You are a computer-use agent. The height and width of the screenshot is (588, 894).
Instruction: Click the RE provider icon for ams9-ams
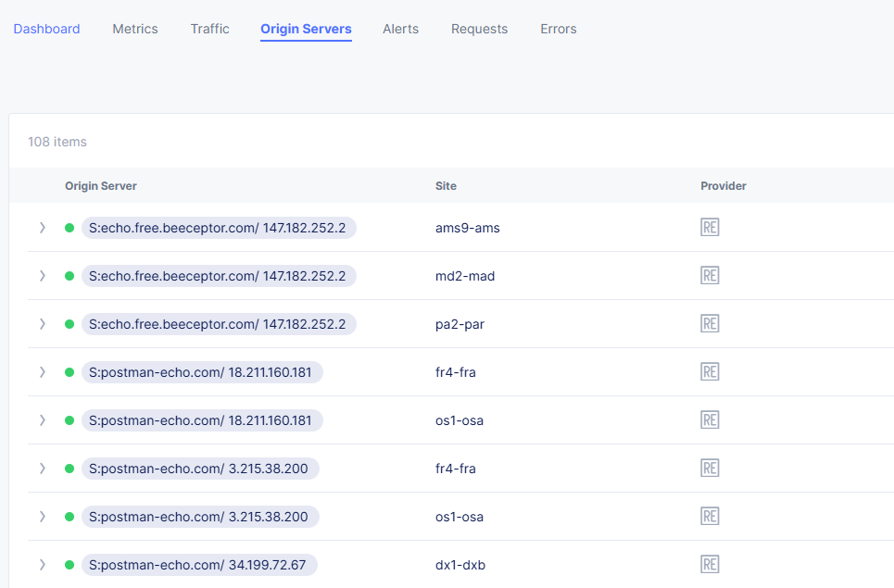pyautogui.click(x=710, y=227)
